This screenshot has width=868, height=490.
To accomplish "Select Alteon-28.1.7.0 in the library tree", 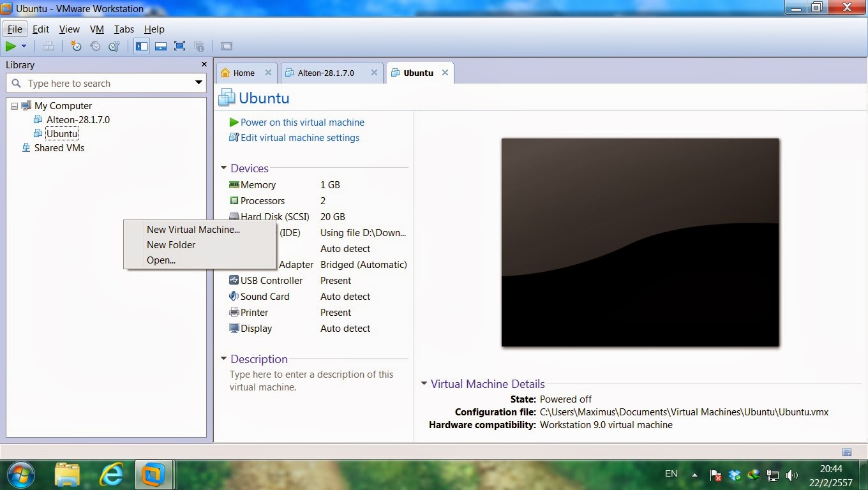I will coord(78,119).
